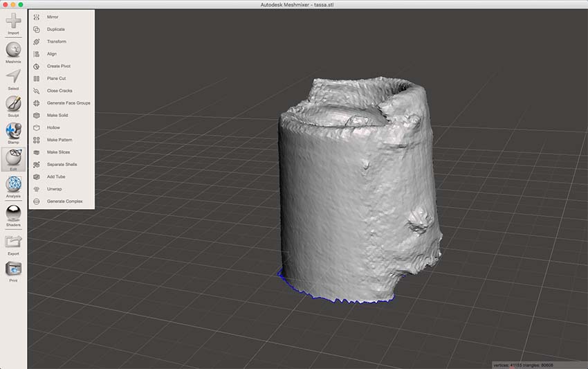Screen dimensions: 588x369
Task: Click the Close Cracks icon
Action: [37, 91]
